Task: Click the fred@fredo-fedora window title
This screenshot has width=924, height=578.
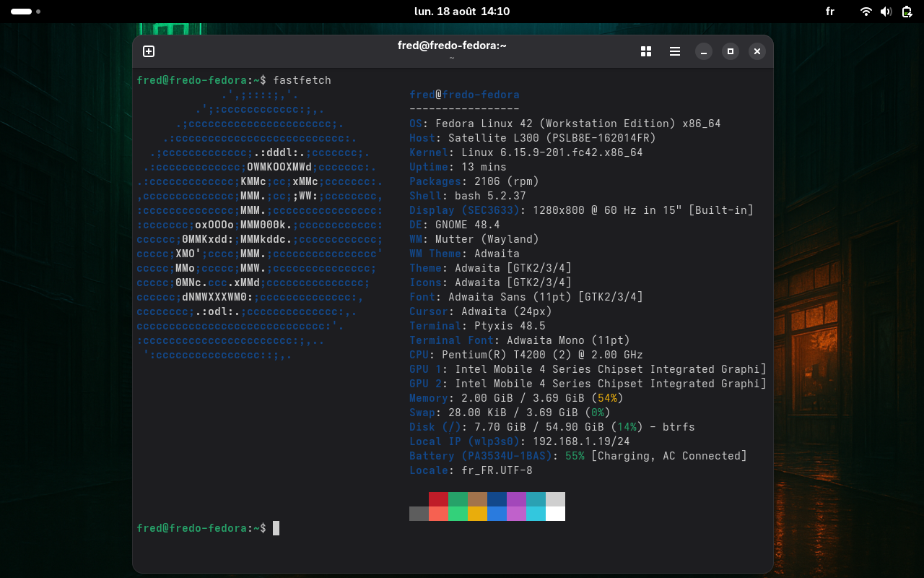Action: click(x=452, y=46)
